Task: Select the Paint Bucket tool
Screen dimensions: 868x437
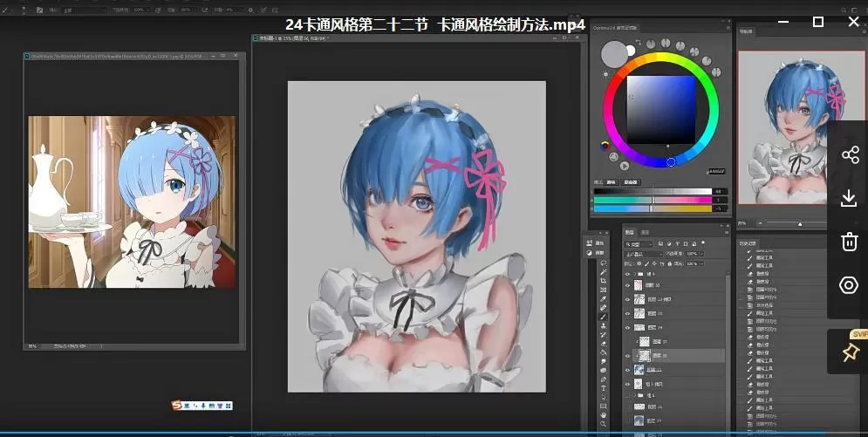Action: [x=604, y=352]
